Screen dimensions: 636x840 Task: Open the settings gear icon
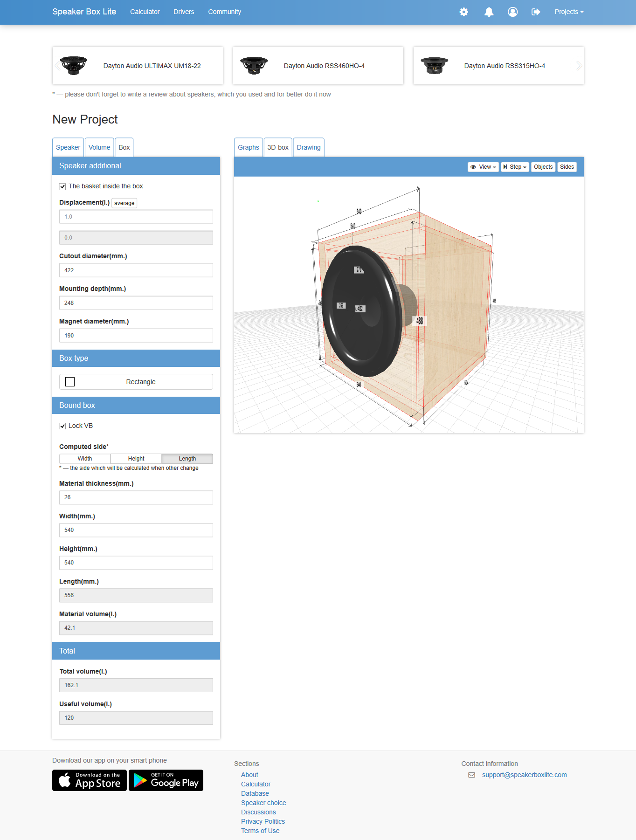(463, 12)
